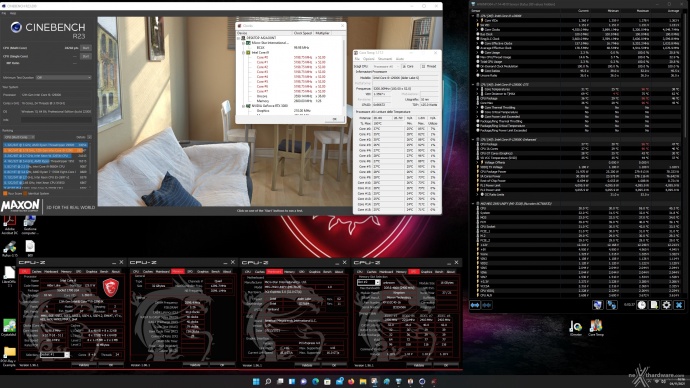Expand Core Clocks row in HWiNFO
This screenshot has height=388, width=690.
pos(477,29)
